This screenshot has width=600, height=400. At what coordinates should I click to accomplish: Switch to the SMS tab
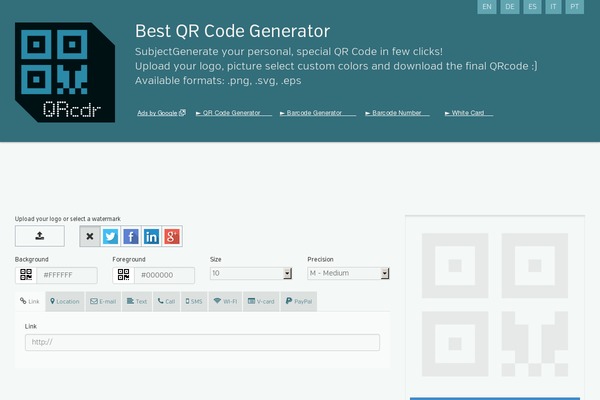tap(194, 301)
